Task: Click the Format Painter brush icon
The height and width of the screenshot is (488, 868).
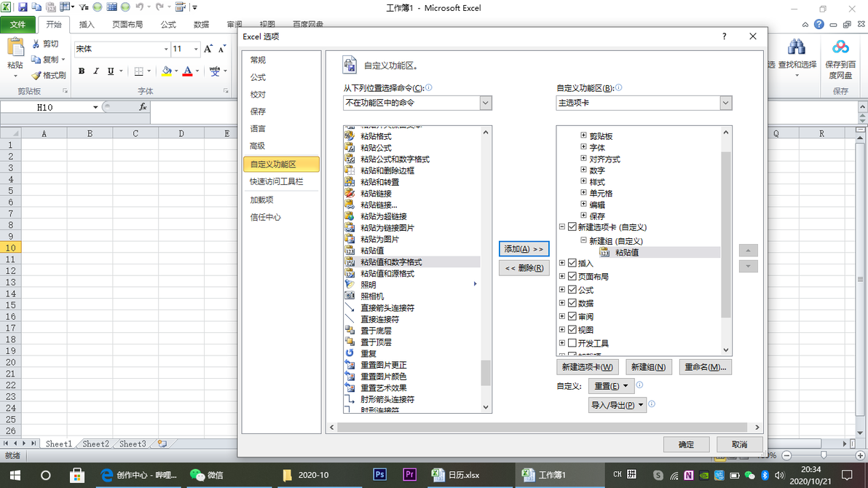Action: pos(36,75)
